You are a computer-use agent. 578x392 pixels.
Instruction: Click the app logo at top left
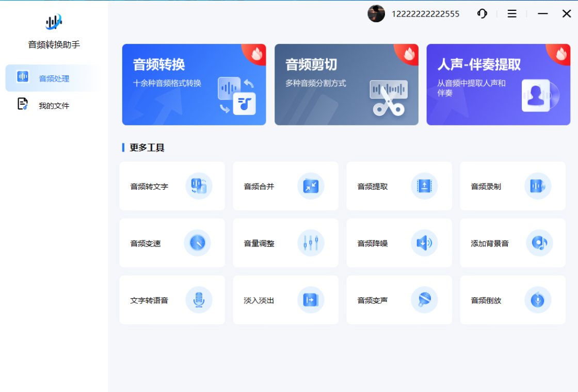point(53,22)
